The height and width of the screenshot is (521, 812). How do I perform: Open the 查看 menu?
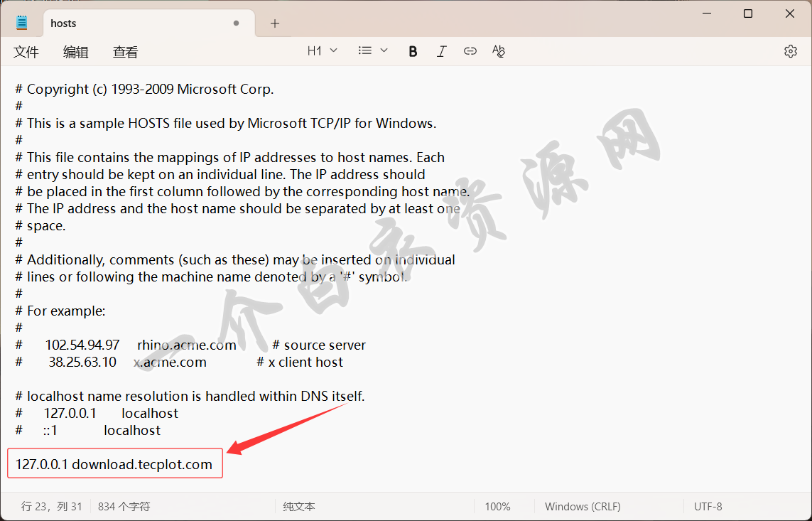tap(125, 52)
